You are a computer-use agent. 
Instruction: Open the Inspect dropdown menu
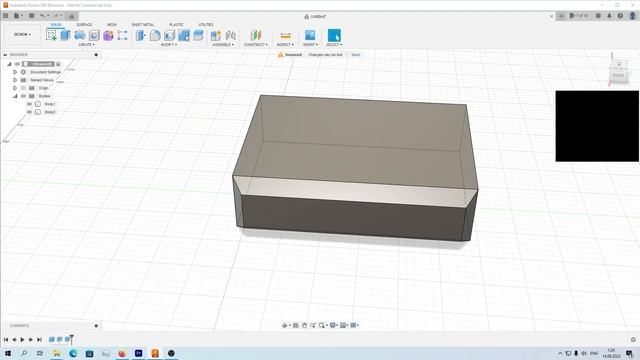[285, 44]
